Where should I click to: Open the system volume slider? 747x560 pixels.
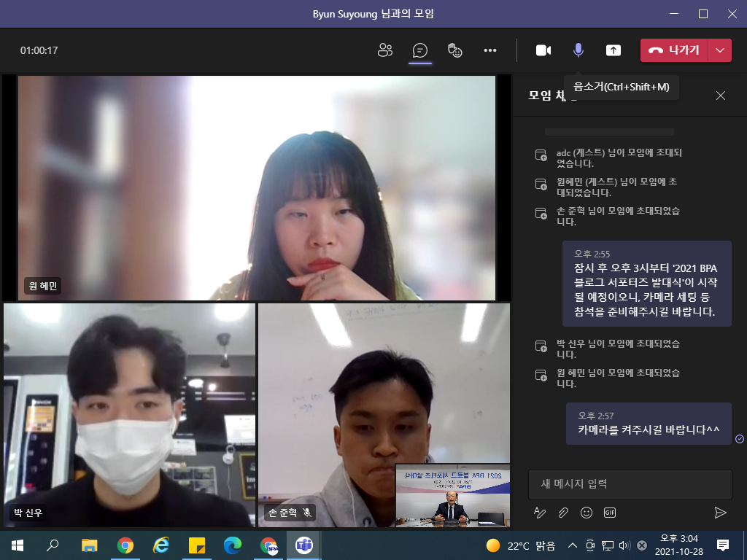point(624,545)
